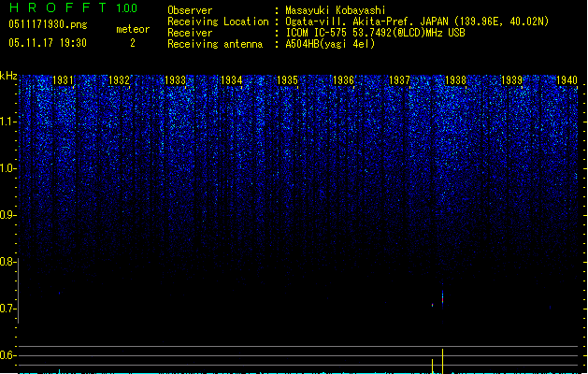Click the 1934 time marker
The width and height of the screenshot is (588, 374).
pyautogui.click(x=232, y=79)
